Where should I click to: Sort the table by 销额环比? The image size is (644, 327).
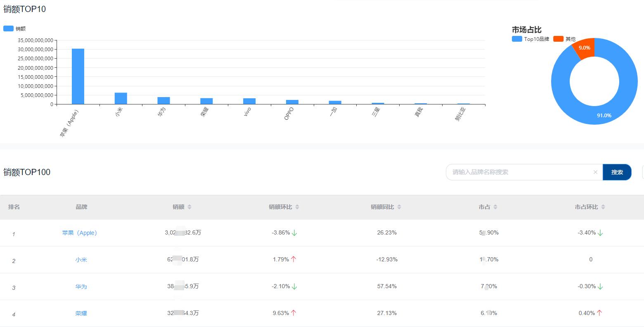click(x=297, y=207)
